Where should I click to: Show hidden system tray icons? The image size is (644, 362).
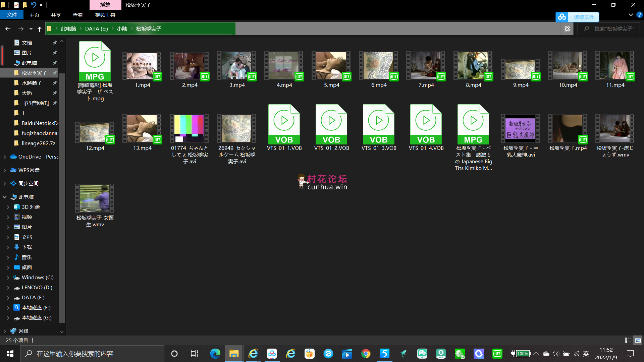pos(536,354)
